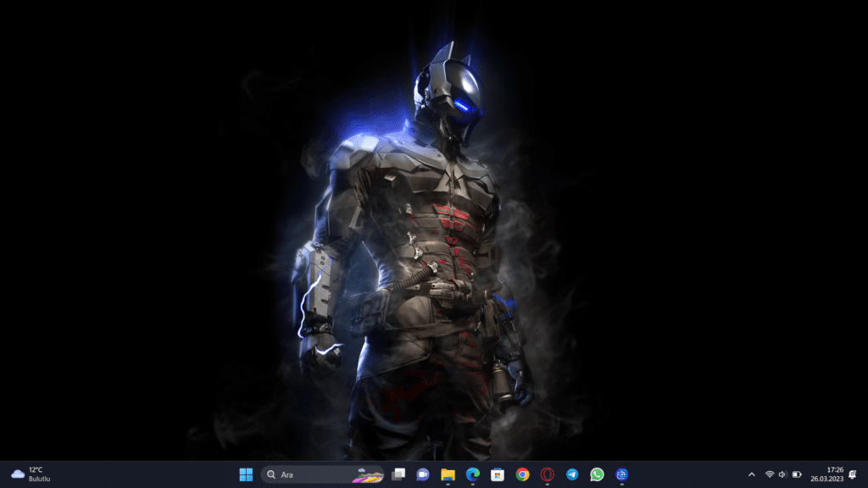Click the blue round icon after WhatsApp

[x=622, y=474]
